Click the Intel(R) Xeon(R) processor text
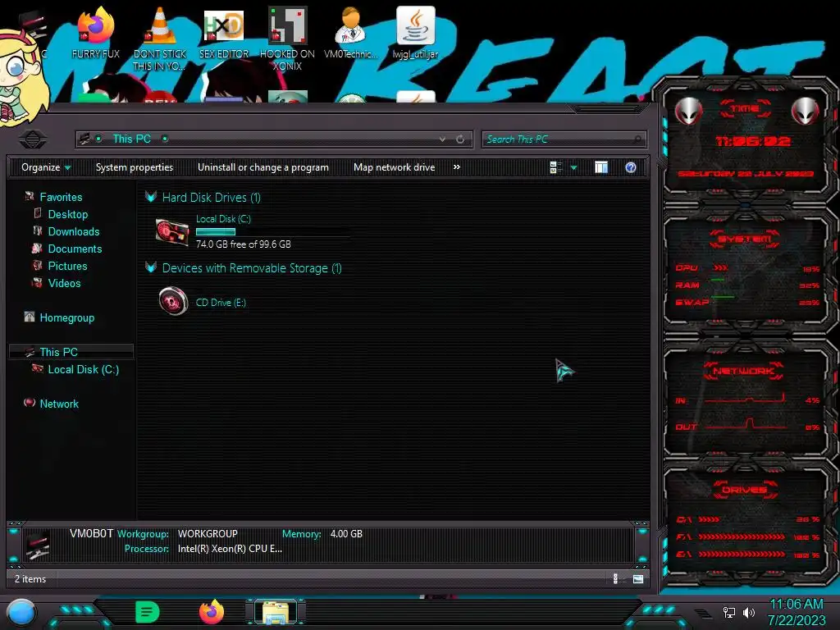 [230, 548]
